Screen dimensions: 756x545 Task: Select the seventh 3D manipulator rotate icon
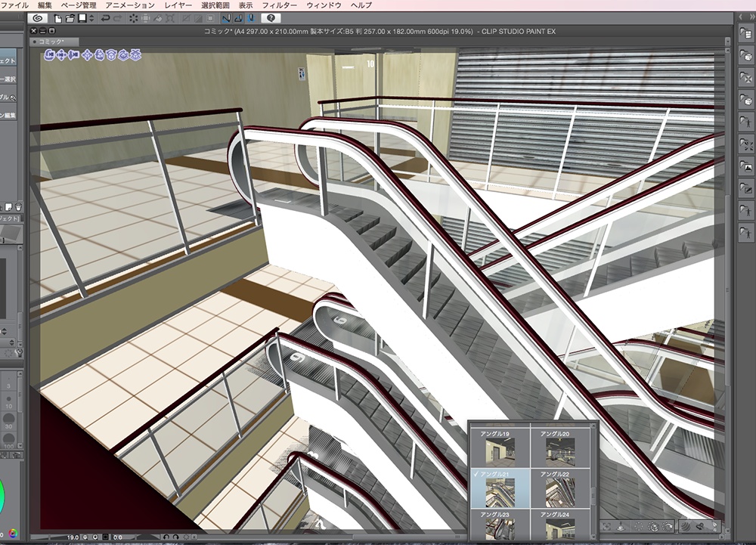coord(123,55)
